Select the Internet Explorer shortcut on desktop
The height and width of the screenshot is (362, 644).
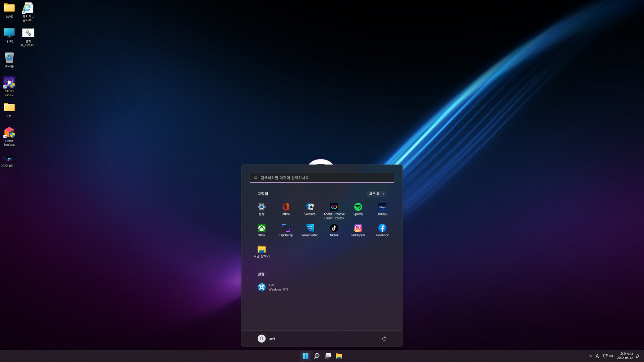[28, 12]
